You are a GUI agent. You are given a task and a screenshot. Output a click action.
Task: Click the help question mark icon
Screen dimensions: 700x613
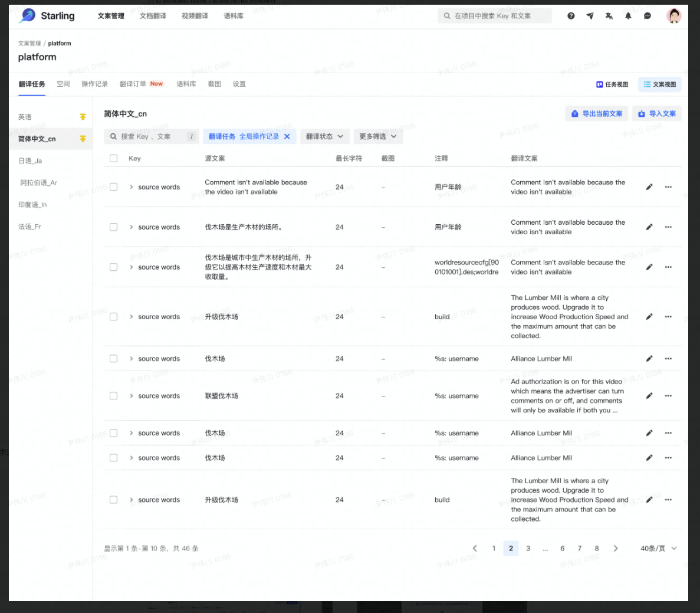tap(571, 16)
